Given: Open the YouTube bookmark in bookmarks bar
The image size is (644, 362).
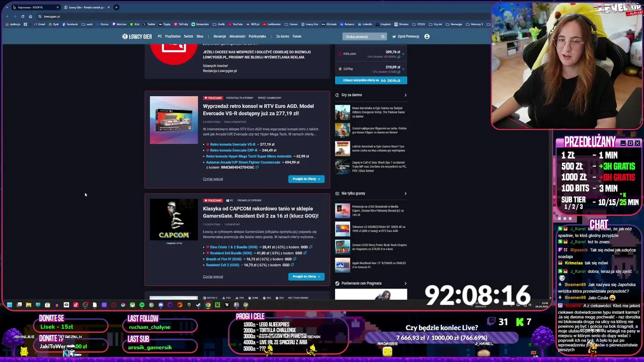Looking at the screenshot, I should (x=235, y=24).
